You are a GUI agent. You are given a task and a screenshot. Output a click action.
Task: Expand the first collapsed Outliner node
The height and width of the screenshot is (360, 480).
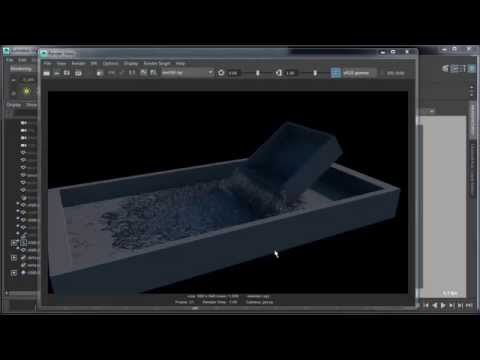14,243
